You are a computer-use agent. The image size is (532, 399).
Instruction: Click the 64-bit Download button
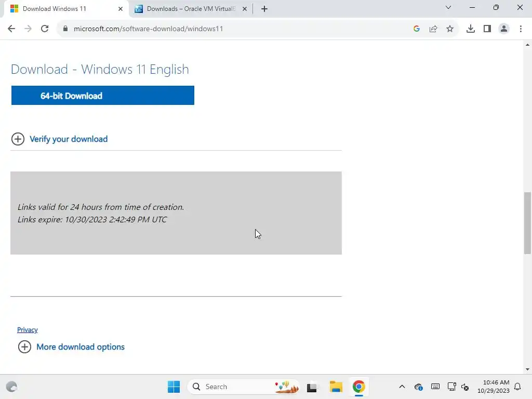pyautogui.click(x=102, y=96)
